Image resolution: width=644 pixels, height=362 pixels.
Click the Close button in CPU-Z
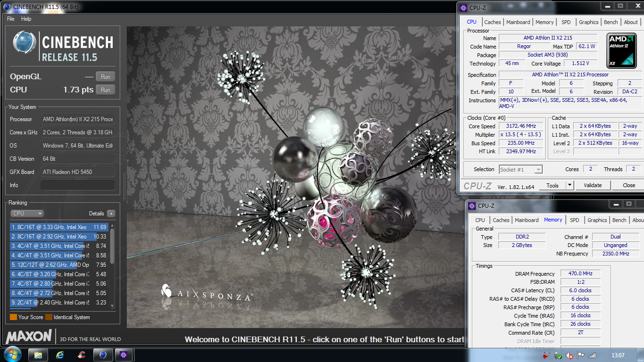coord(629,185)
